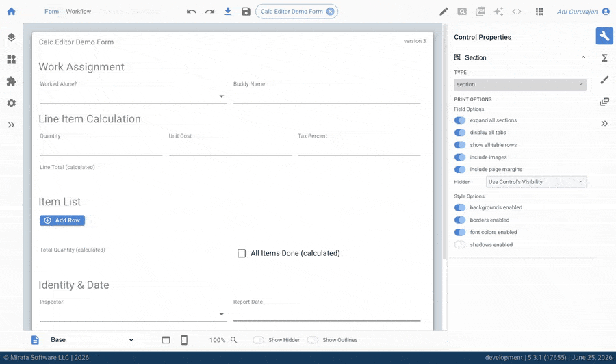Switch to the Workflow tab
Viewport: 616px width, 364px height.
click(79, 12)
